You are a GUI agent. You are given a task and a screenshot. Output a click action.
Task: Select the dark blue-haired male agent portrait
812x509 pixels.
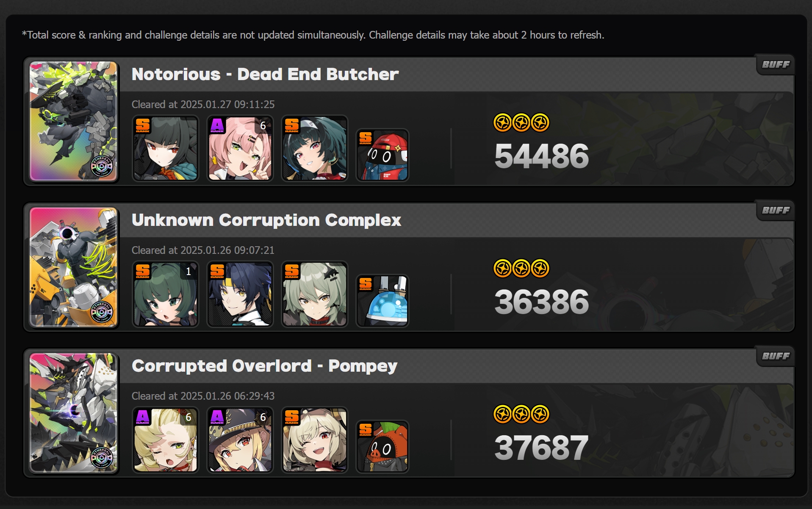point(240,294)
